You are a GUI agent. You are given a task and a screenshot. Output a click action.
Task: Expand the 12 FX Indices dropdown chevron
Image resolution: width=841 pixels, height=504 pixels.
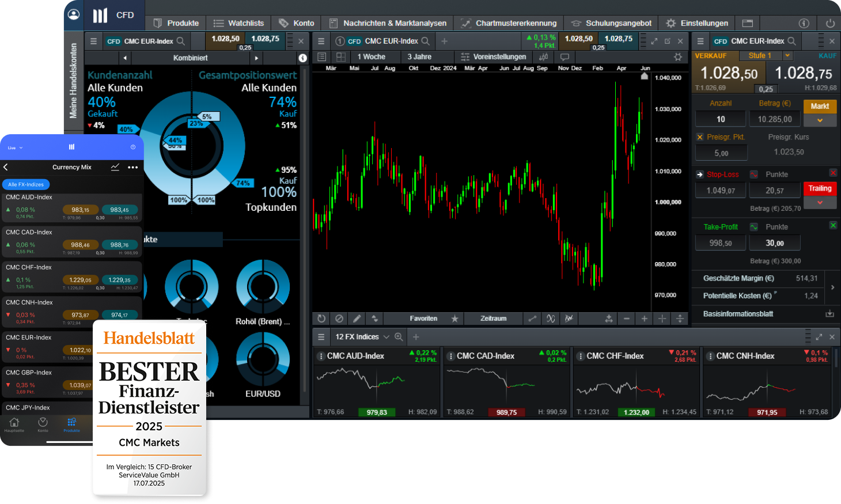(386, 336)
